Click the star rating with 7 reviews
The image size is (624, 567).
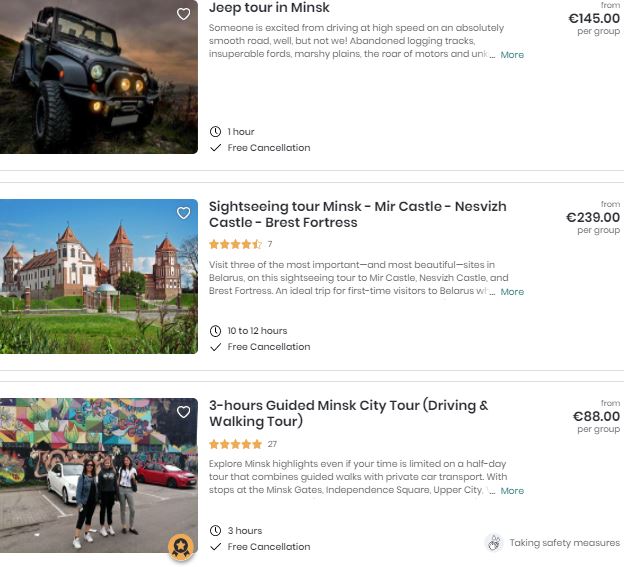(x=235, y=244)
